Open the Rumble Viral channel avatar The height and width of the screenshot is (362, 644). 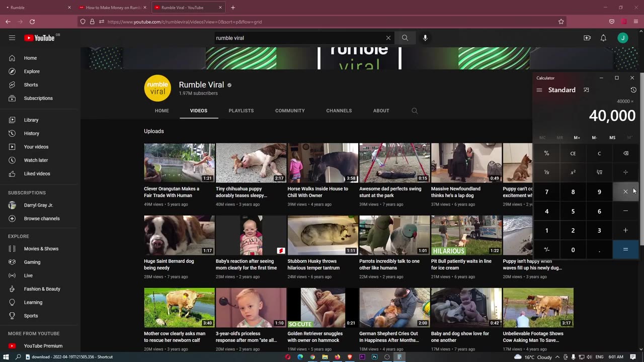157,88
